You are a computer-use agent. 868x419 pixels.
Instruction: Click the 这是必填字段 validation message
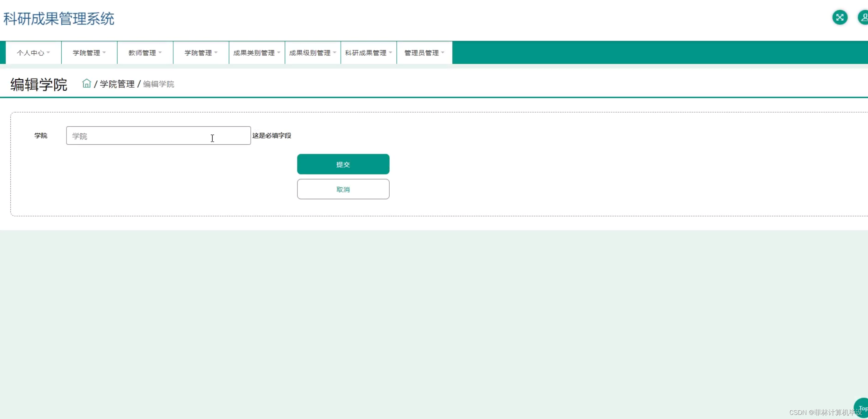[272, 135]
